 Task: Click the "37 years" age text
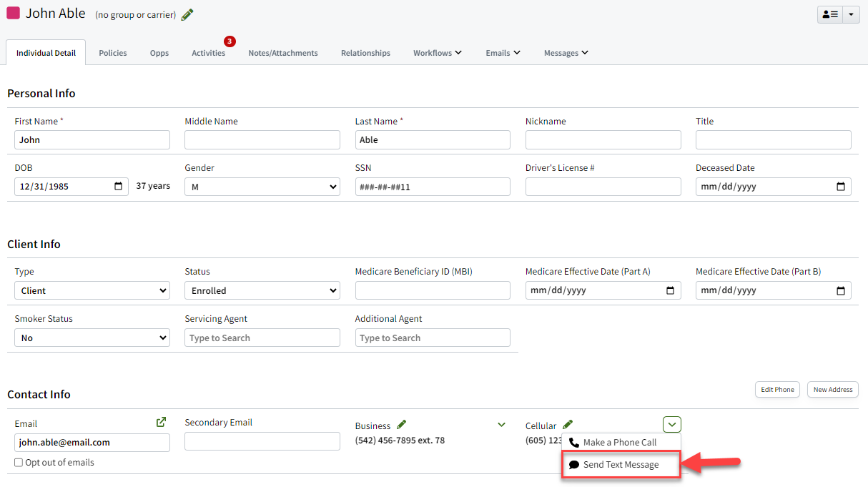[153, 186]
